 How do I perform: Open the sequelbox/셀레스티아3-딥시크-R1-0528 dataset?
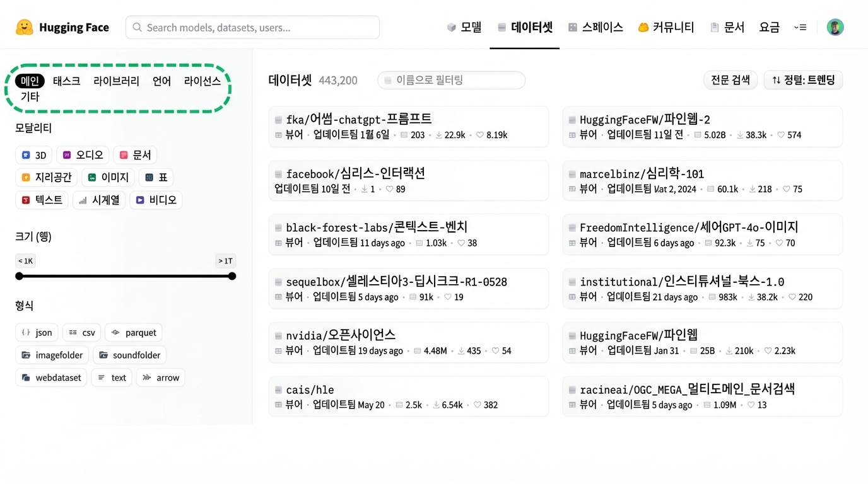(x=409, y=289)
